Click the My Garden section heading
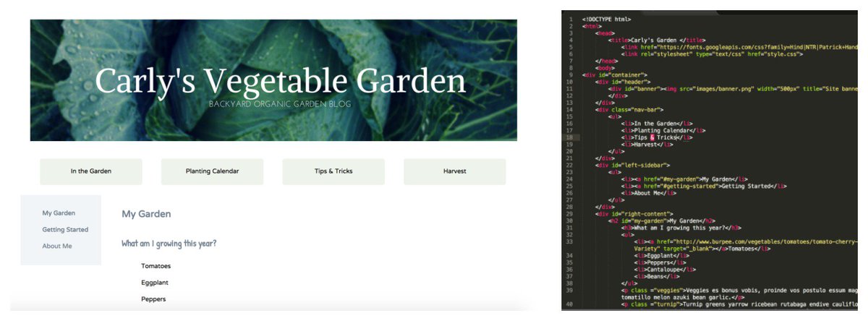This screenshot has height=321, width=868. 146,214
